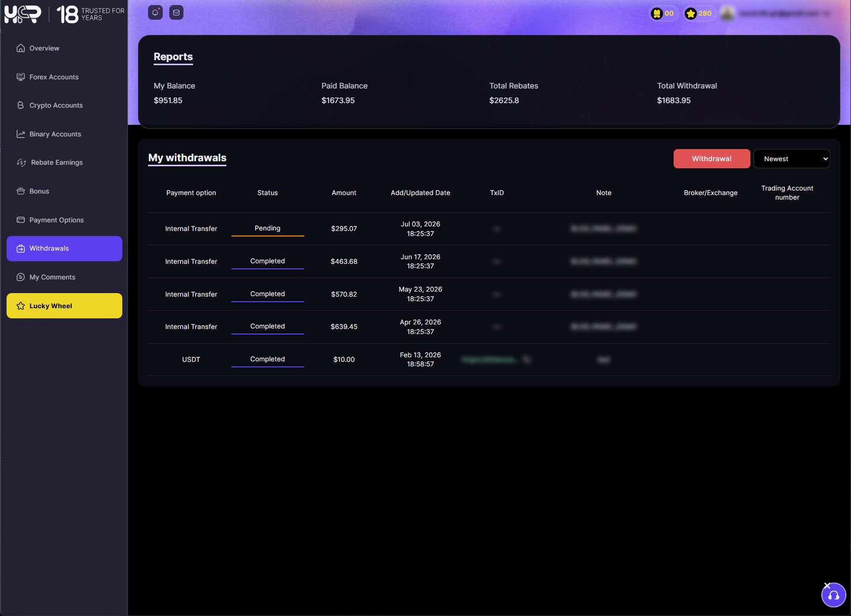
Task: Click the Rebate Earnings icon
Action: pyautogui.click(x=21, y=162)
